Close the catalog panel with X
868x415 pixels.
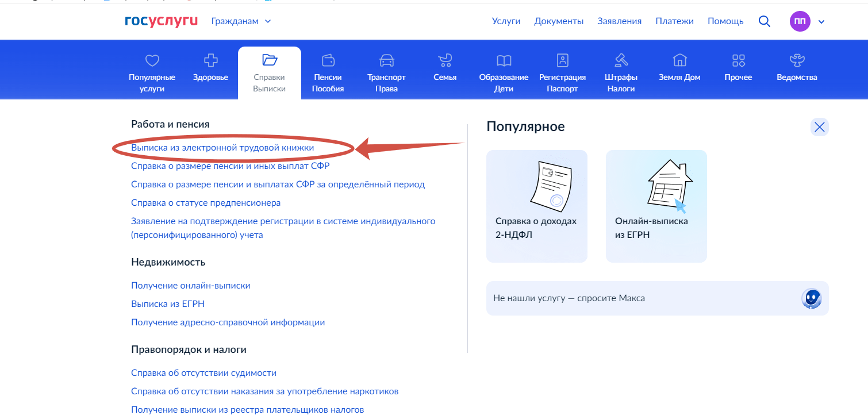tap(820, 127)
